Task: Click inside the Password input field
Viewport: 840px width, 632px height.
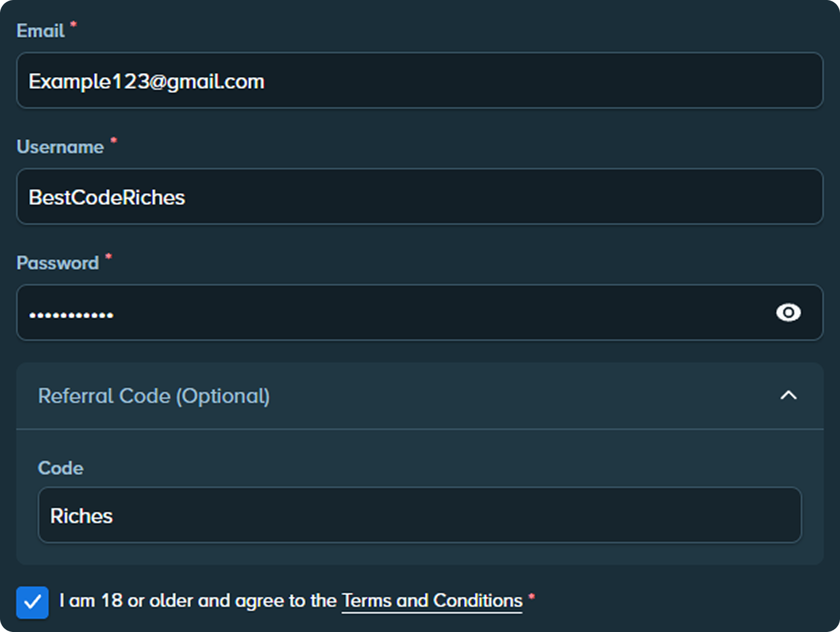Action: (420, 313)
